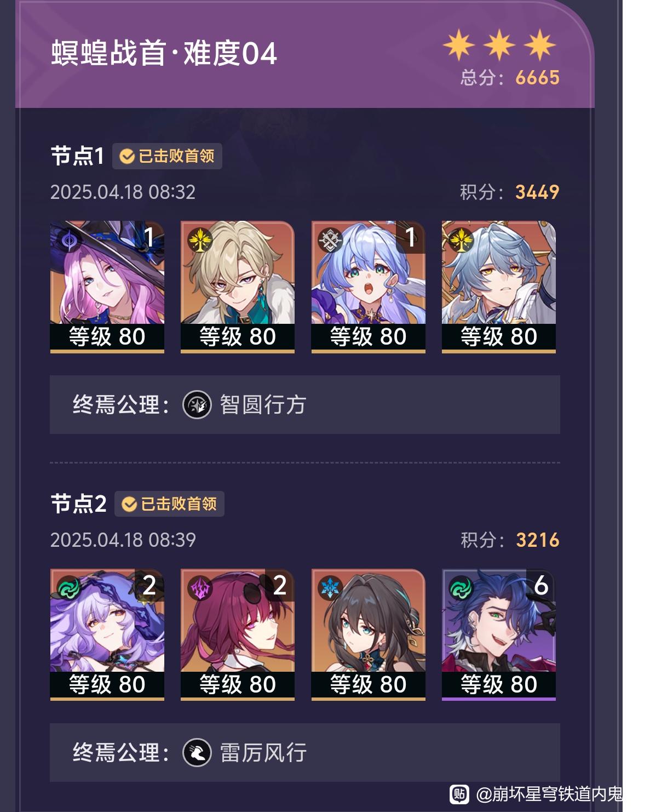Select the blue-haired man portrait with eidolon 6

pyautogui.click(x=499, y=634)
